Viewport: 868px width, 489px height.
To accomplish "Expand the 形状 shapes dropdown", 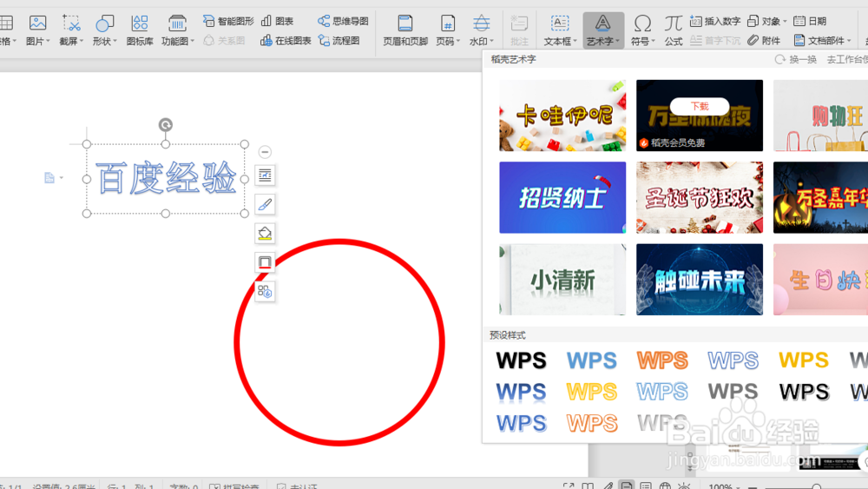I will click(115, 41).
